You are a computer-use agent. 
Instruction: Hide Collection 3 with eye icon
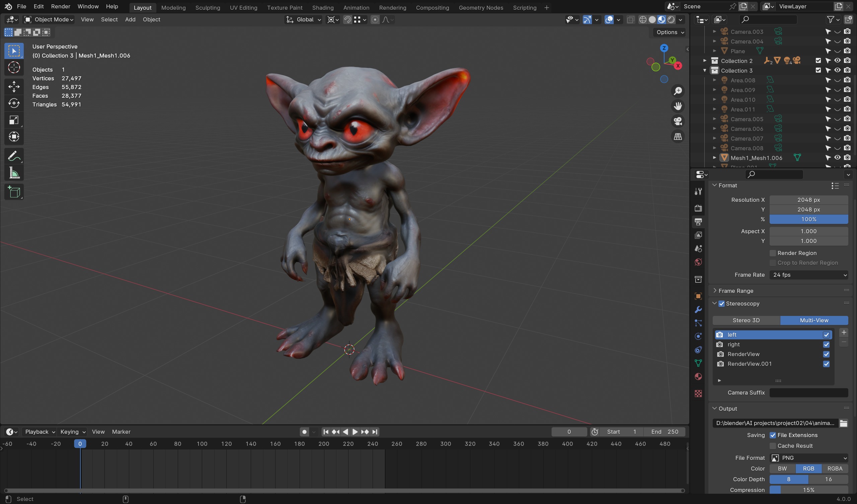pyautogui.click(x=837, y=70)
